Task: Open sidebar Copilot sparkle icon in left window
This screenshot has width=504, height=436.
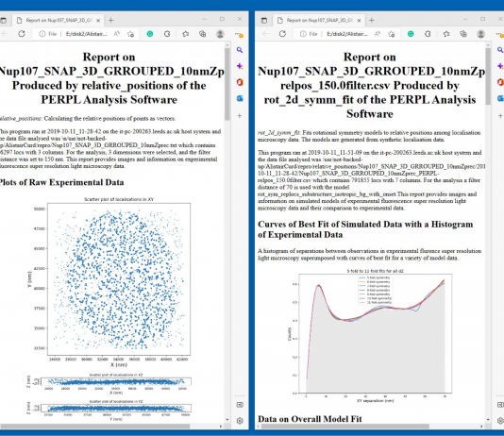Action: pyautogui.click(x=240, y=66)
